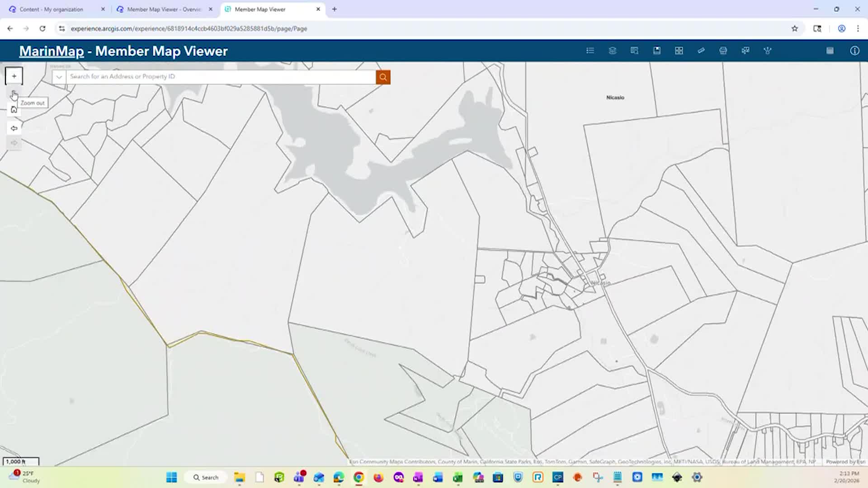Open the Share options
The image size is (868, 488).
[768, 51]
